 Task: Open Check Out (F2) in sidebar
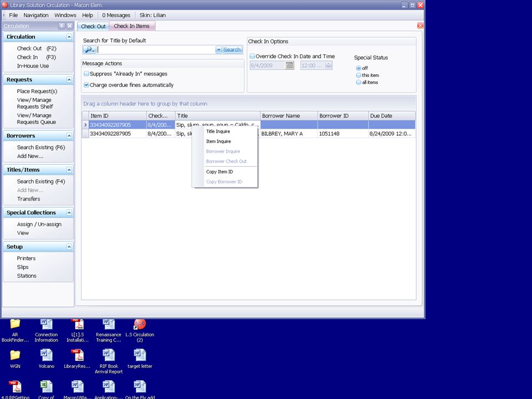37,49
